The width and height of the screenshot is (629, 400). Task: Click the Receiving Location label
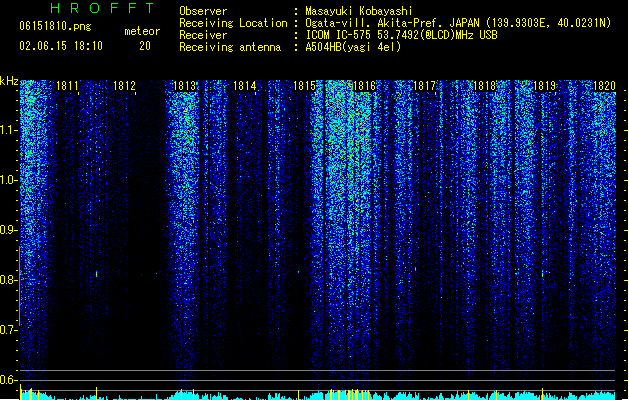(x=233, y=23)
